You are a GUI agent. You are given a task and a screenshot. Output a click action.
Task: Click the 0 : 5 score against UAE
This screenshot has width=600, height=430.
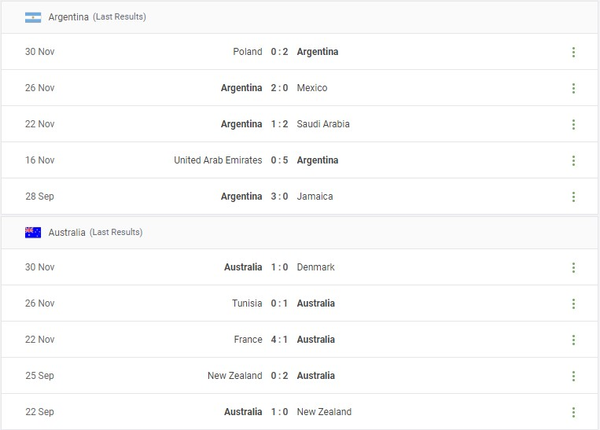pyautogui.click(x=280, y=160)
